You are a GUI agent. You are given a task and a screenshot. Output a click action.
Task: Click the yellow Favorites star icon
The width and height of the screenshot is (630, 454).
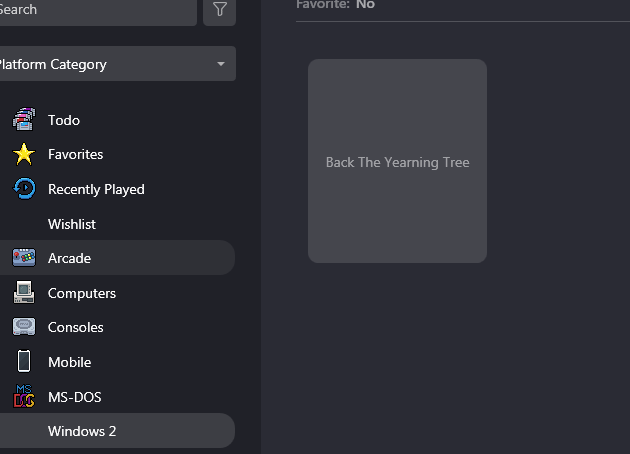click(24, 154)
